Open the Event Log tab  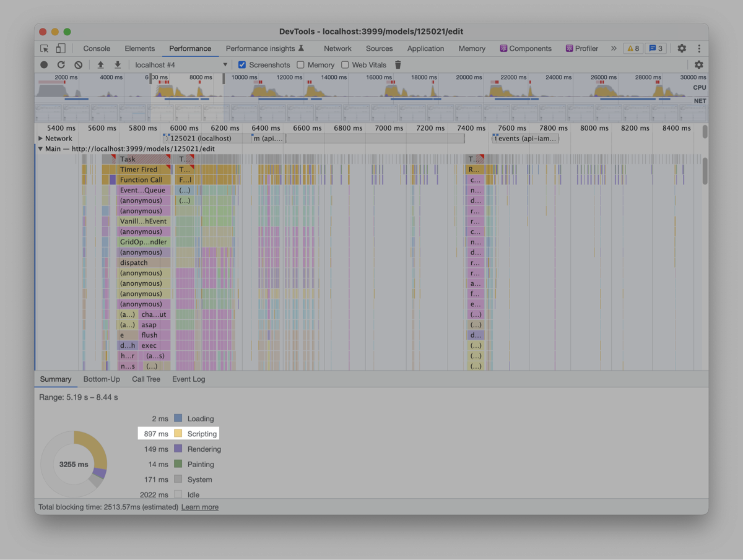(189, 379)
